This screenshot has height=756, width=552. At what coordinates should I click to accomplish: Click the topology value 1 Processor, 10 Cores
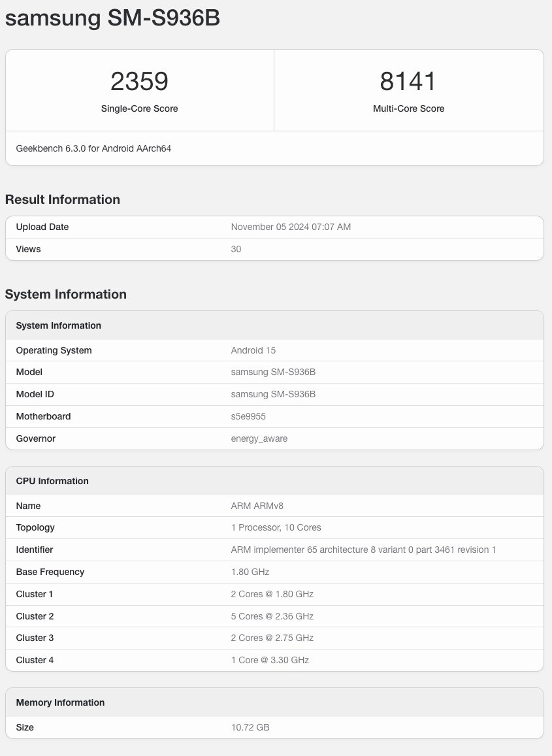point(276,527)
